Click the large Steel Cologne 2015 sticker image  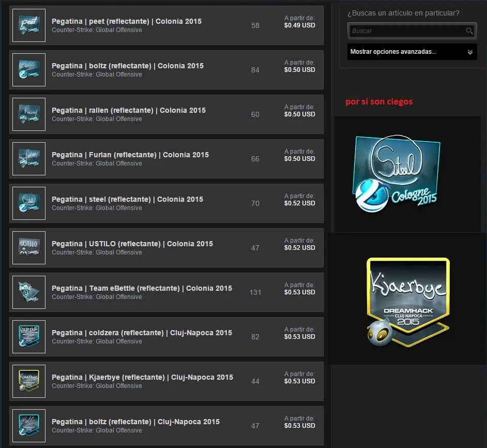coord(397,173)
